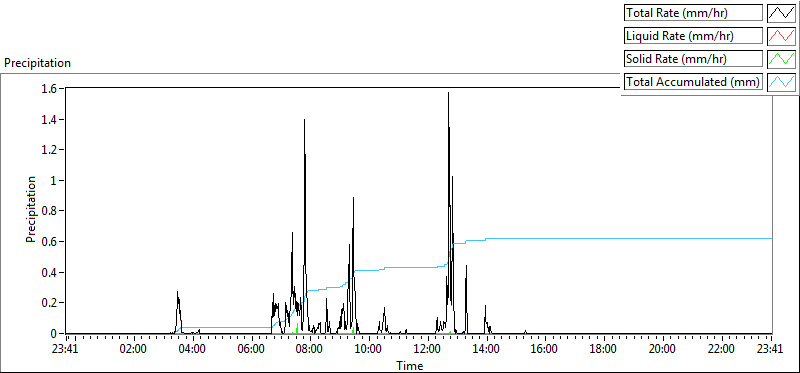Screen dimensions: 800x373
Task: Select the Total Rate (mm/hr) legend label
Action: pos(693,13)
